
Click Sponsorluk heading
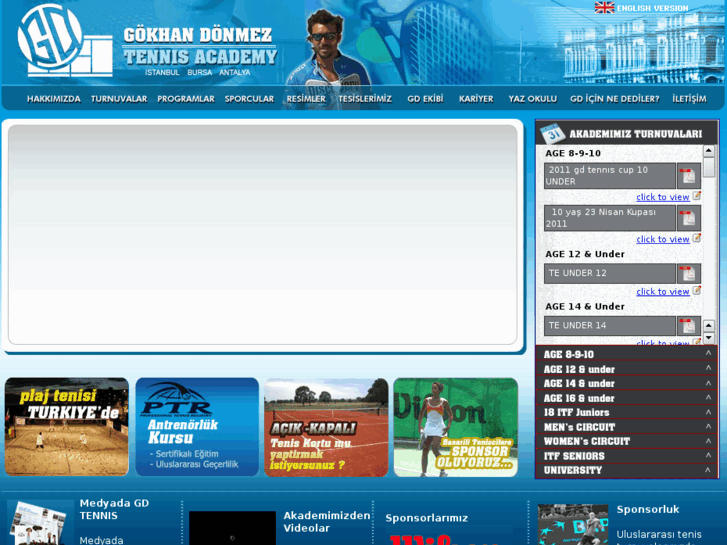pos(648,509)
